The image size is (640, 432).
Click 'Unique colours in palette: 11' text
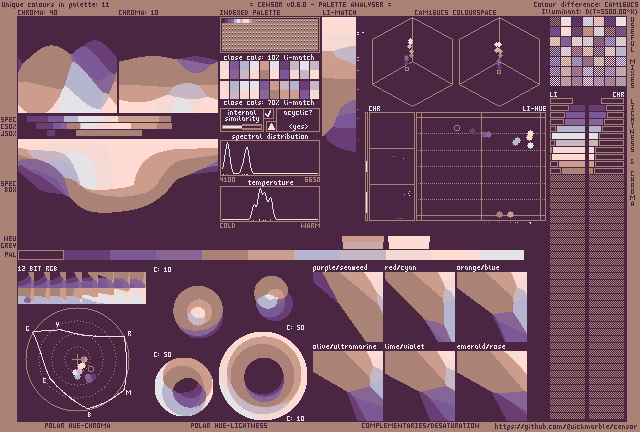55,4
